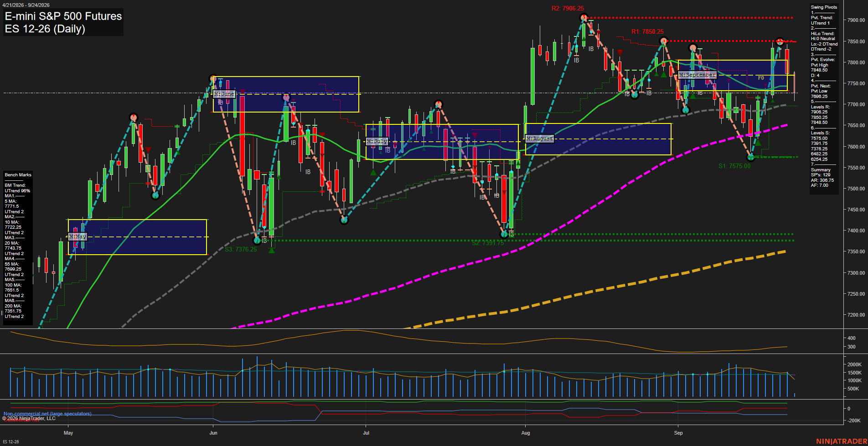The height and width of the screenshot is (446, 868).
Task: Click the Levels S: heading
Action: pos(820,133)
